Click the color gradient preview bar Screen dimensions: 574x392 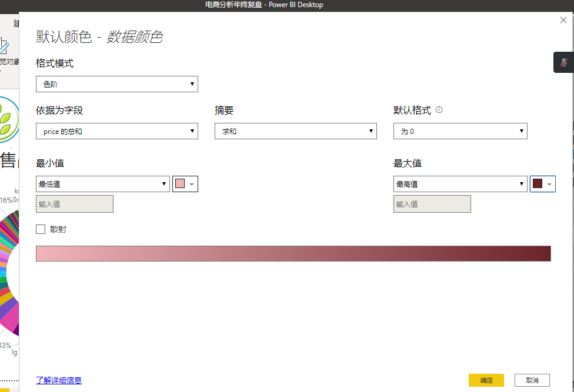(293, 253)
